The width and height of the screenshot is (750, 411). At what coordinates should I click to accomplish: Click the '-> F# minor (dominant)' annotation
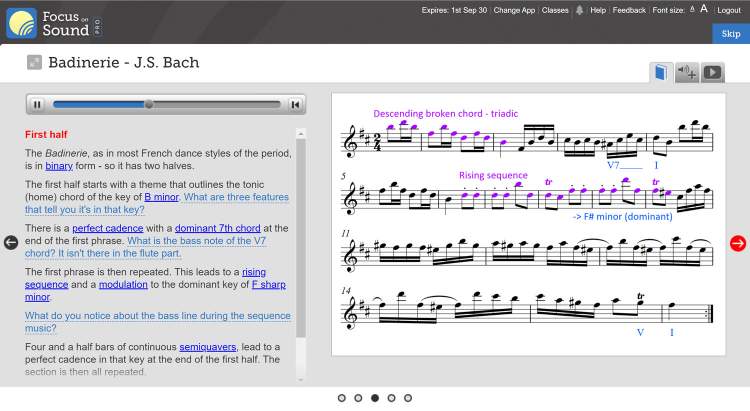pyautogui.click(x=622, y=216)
